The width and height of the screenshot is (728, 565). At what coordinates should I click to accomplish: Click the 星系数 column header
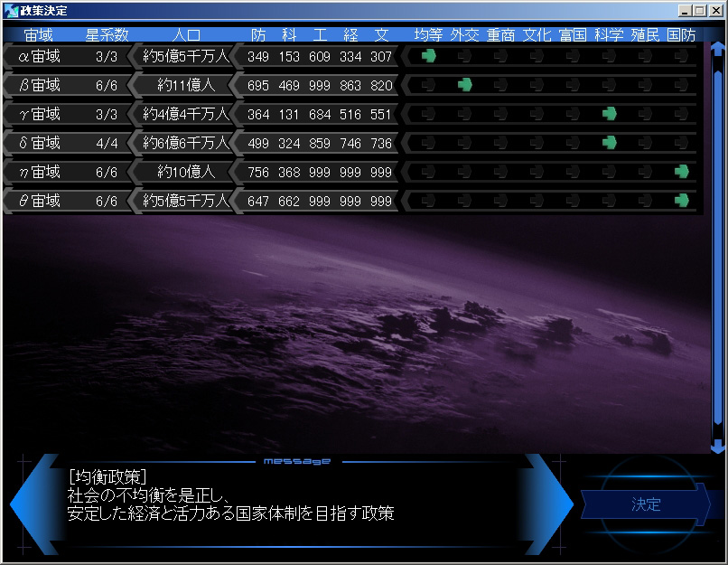coord(107,35)
